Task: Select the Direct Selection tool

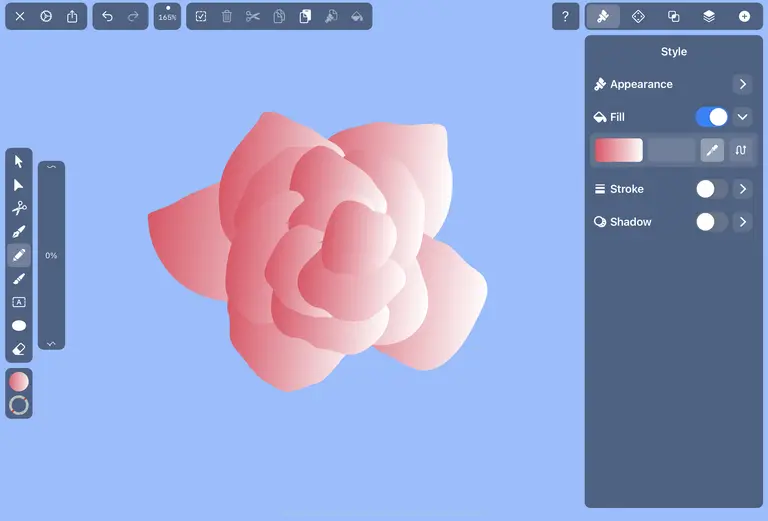Action: (x=19, y=185)
